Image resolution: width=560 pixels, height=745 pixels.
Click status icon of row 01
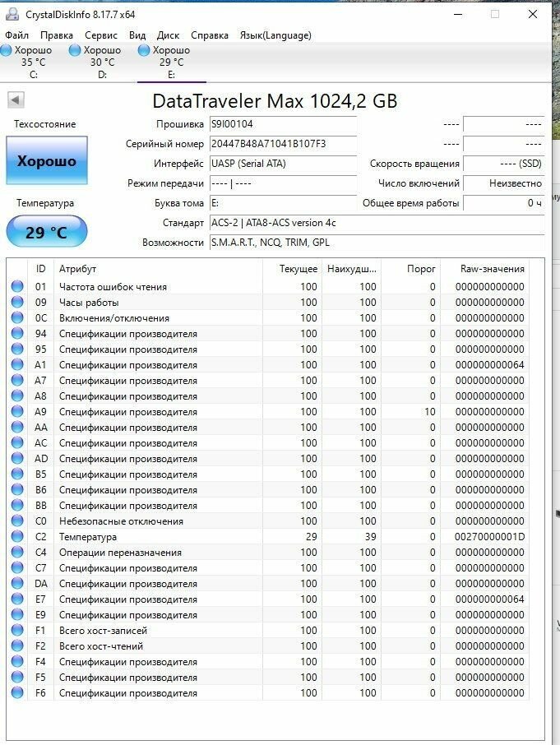click(17, 286)
